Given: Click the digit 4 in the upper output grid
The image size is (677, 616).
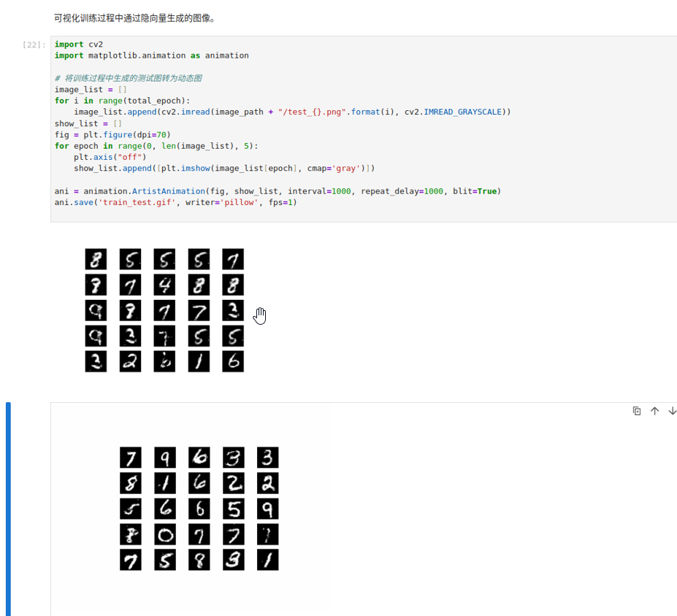Looking at the screenshot, I should pyautogui.click(x=164, y=285).
